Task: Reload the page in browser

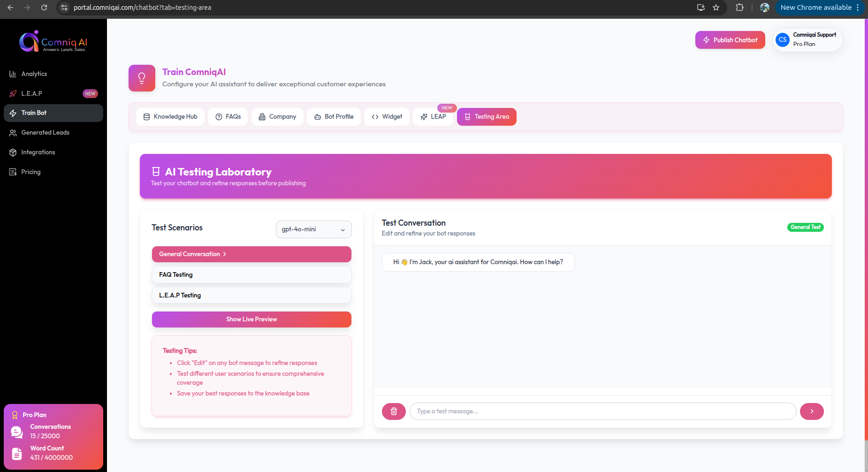Action: click(44, 8)
